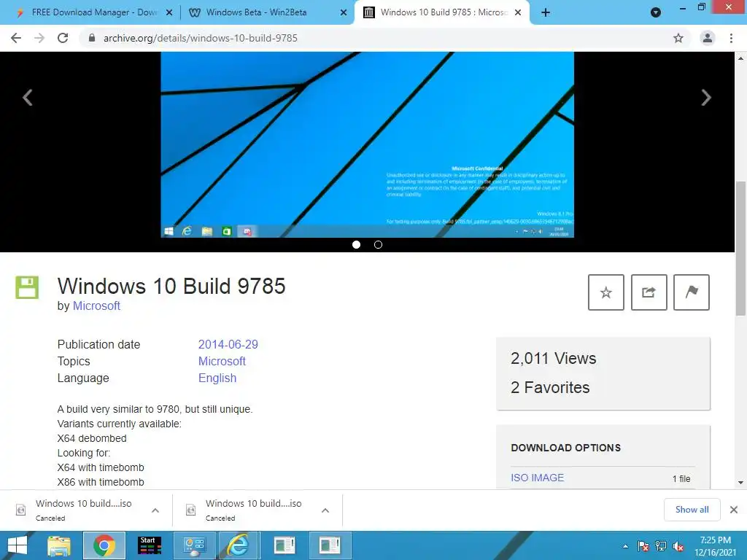Open the Microsoft author link
Screen dimensions: 747x560
(x=96, y=306)
